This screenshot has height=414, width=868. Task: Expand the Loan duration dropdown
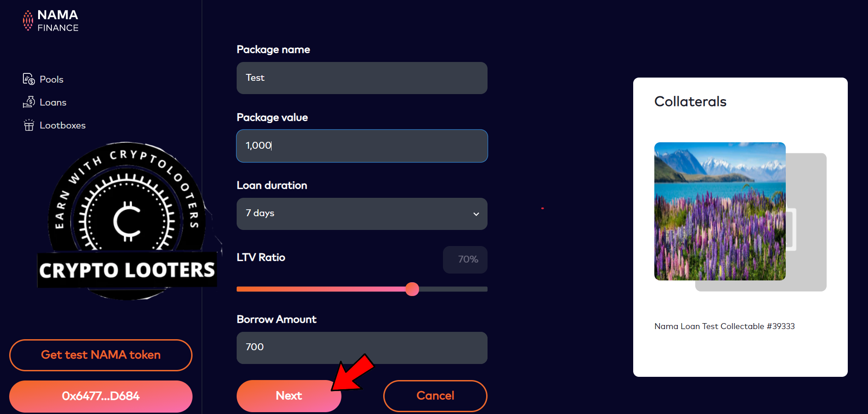tap(362, 213)
